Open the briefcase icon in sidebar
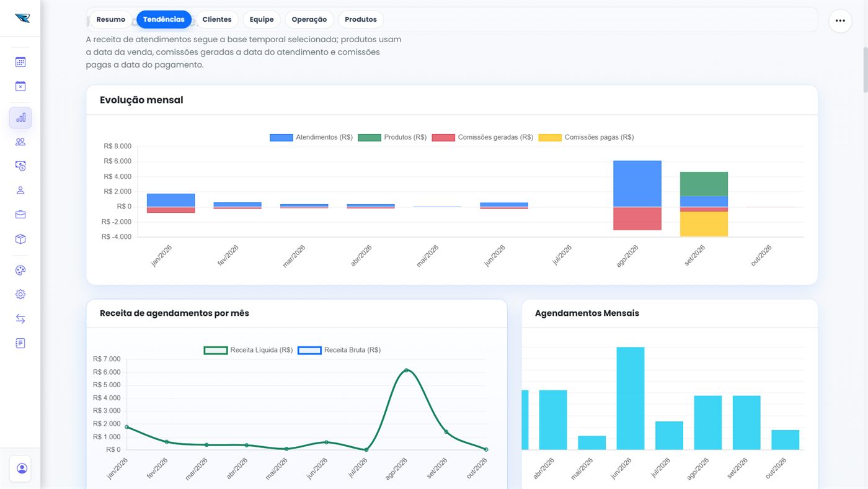The image size is (868, 489). pyautogui.click(x=20, y=215)
